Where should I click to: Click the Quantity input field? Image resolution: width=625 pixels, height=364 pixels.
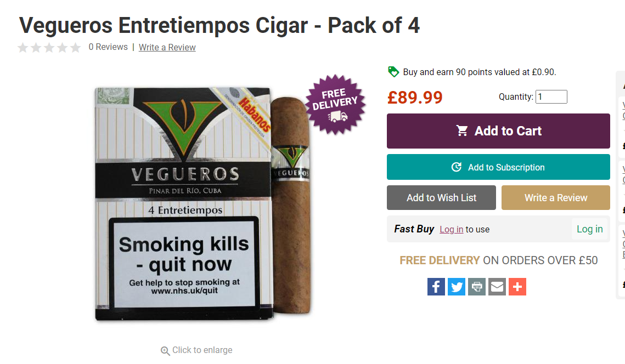(551, 97)
